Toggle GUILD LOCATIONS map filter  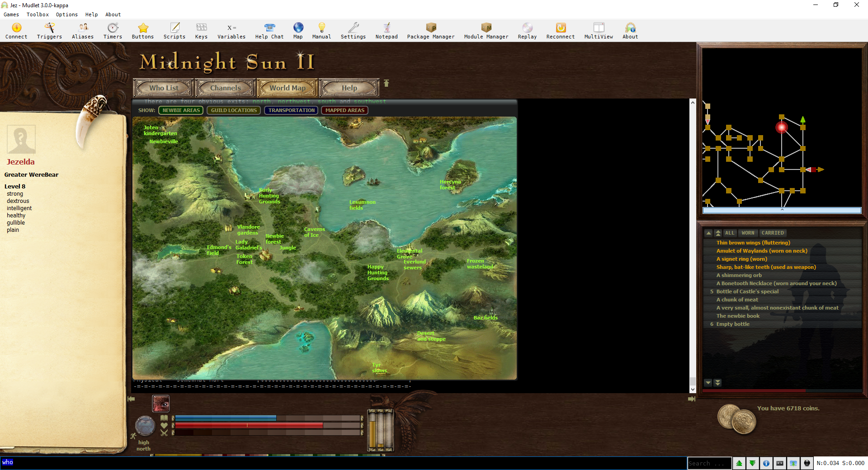tap(234, 110)
